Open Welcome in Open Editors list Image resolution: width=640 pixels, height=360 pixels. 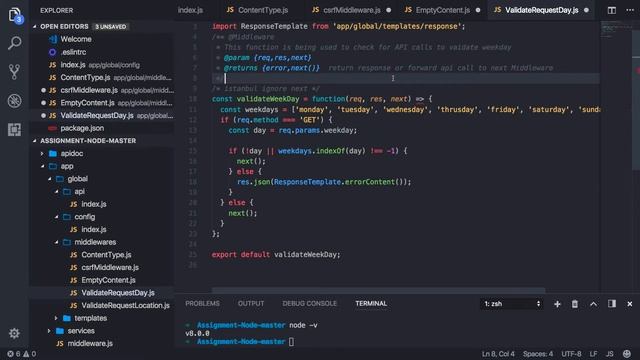click(76, 39)
